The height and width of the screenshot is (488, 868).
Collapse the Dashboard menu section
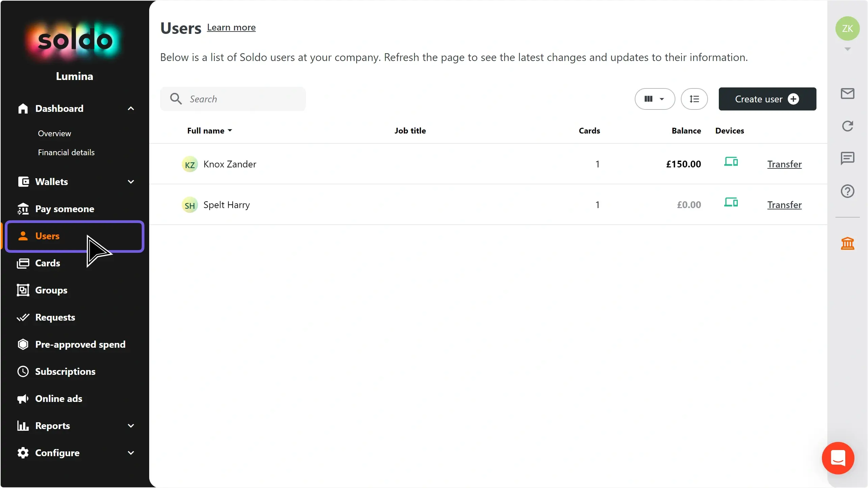click(131, 108)
